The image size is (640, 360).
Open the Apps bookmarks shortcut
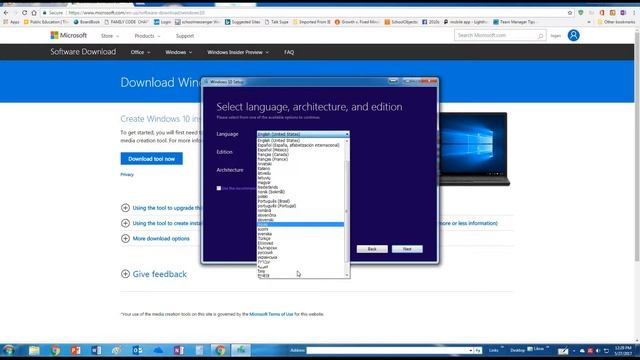coord(11,22)
